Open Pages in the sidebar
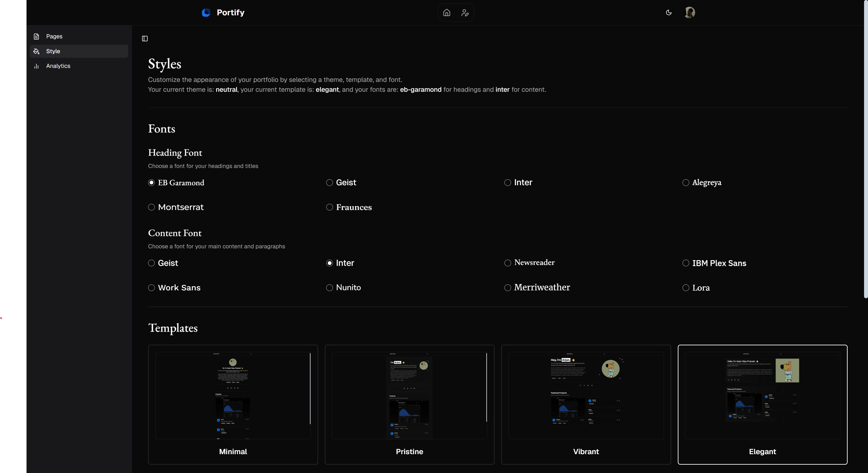Screen dimensions: 868x473 [x=79, y=36]
